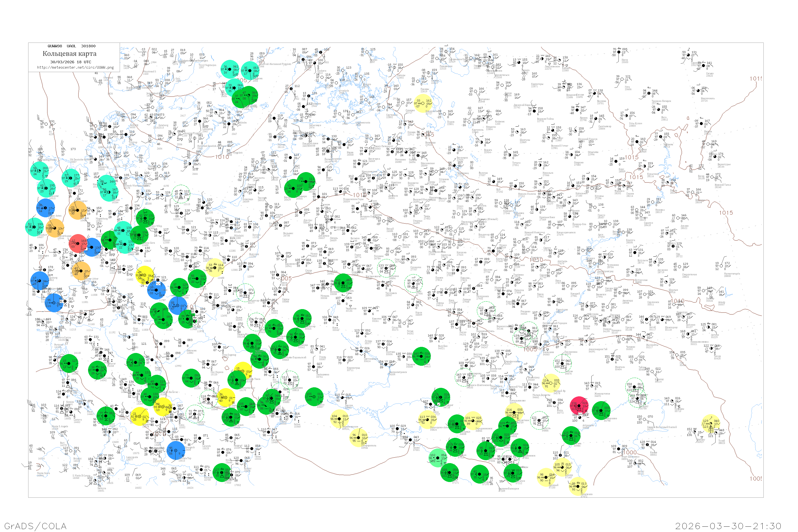Viewport: 798px width, 532px height.
Task: Click the QUWW98 UAOL 301800 header text
Action: coord(72,46)
